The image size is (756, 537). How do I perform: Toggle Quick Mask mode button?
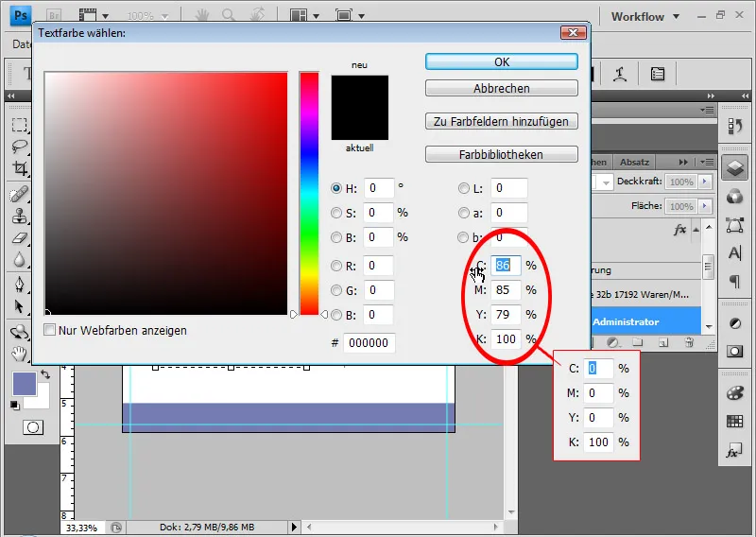coord(33,427)
